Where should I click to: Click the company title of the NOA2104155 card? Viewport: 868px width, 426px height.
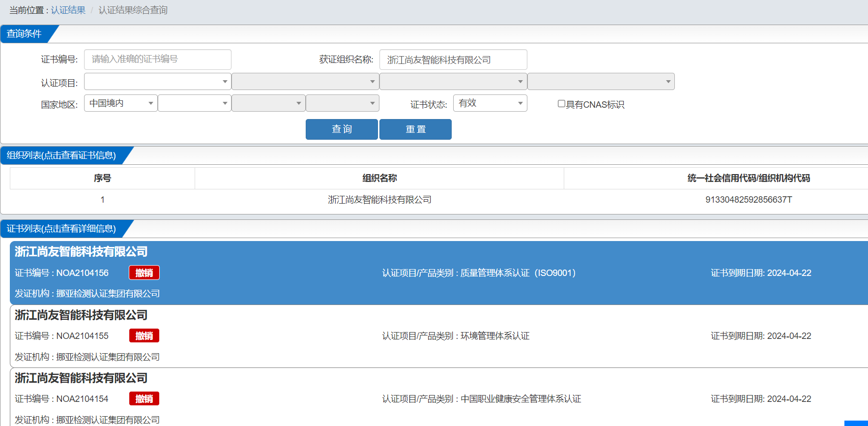(x=81, y=315)
